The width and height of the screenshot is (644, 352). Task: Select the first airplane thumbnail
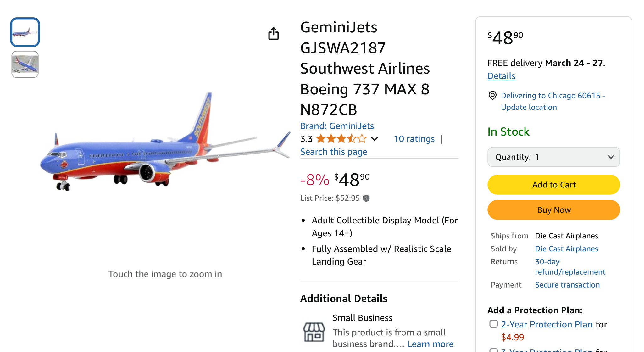click(25, 32)
